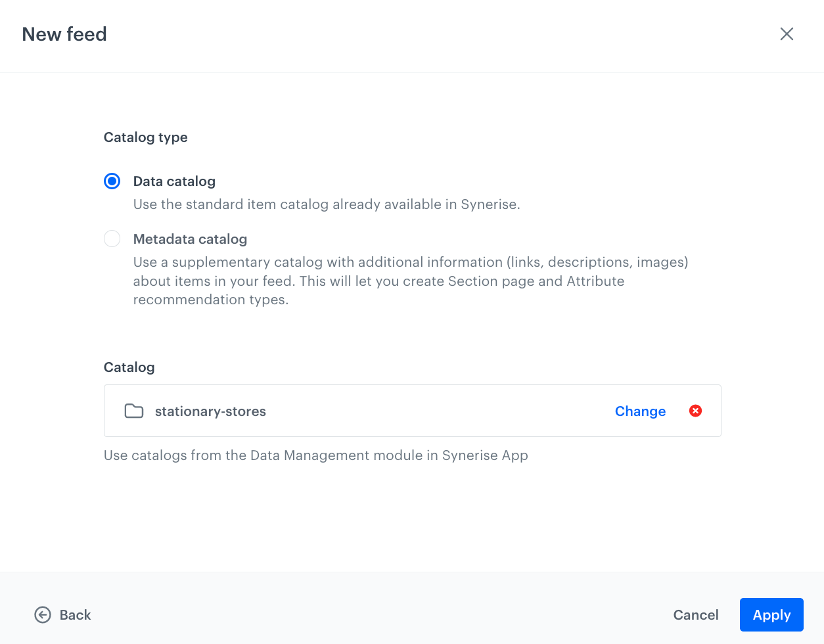
Task: Click empty space inside the catalog selection box
Action: click(x=434, y=411)
